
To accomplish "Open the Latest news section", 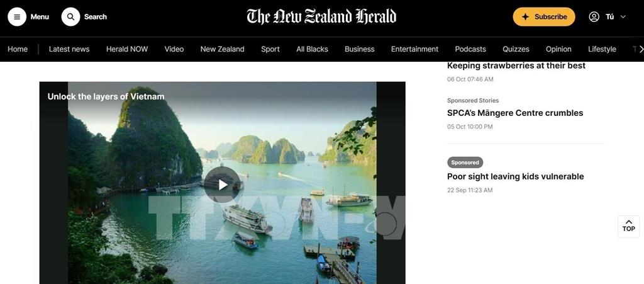I will pyautogui.click(x=69, y=49).
